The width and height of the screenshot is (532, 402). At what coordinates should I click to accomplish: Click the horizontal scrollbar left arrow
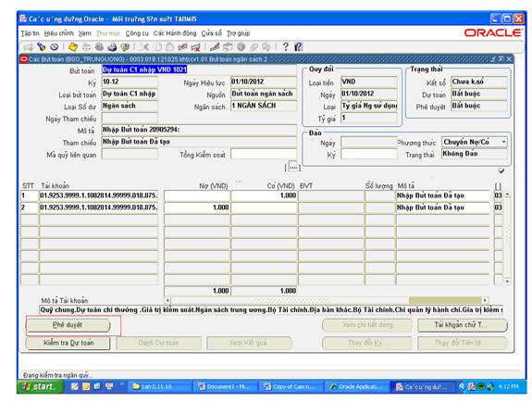[167, 300]
